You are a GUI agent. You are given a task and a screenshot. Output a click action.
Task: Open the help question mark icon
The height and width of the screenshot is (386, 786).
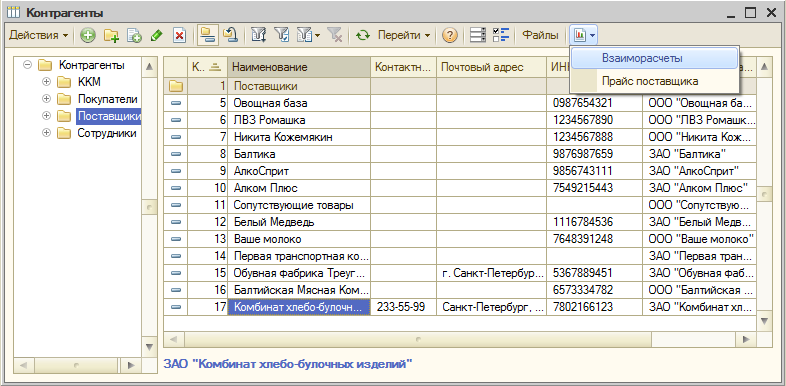pyautogui.click(x=450, y=35)
